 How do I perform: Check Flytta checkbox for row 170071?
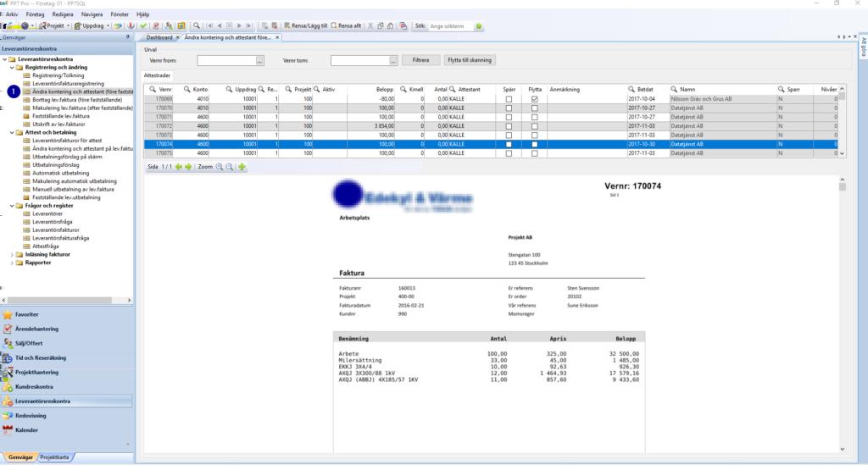534,117
